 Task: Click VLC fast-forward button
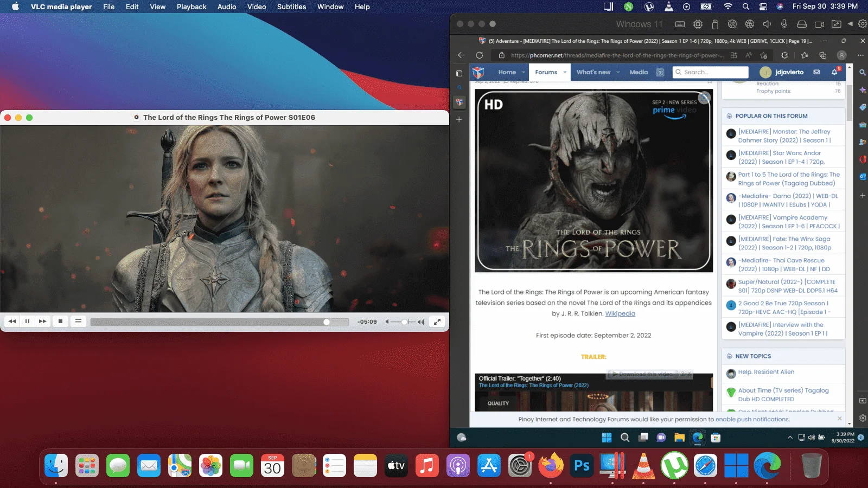(x=42, y=322)
